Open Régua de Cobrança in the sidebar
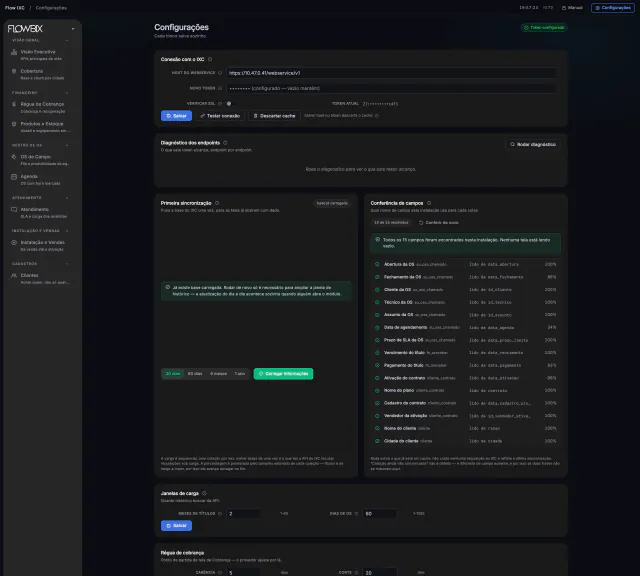Viewport: 640px width, 576px height. (x=40, y=107)
